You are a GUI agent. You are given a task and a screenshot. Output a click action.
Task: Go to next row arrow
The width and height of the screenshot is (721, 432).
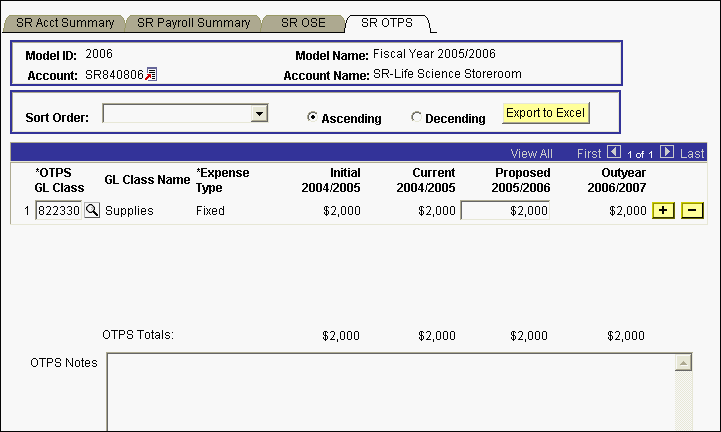(x=667, y=153)
